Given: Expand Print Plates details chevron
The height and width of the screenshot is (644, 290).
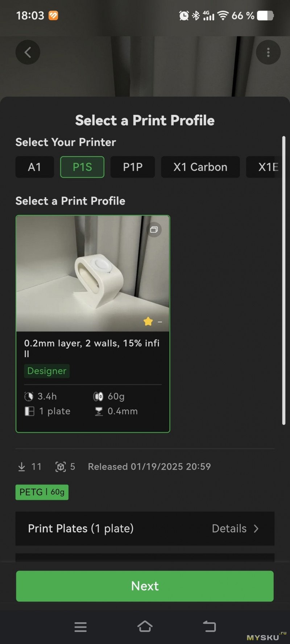Looking at the screenshot, I should [x=256, y=529].
